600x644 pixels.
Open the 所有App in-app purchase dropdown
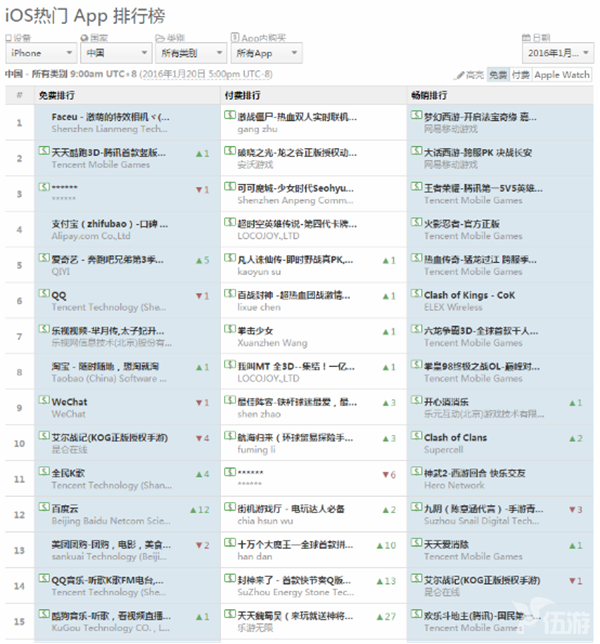point(267,53)
